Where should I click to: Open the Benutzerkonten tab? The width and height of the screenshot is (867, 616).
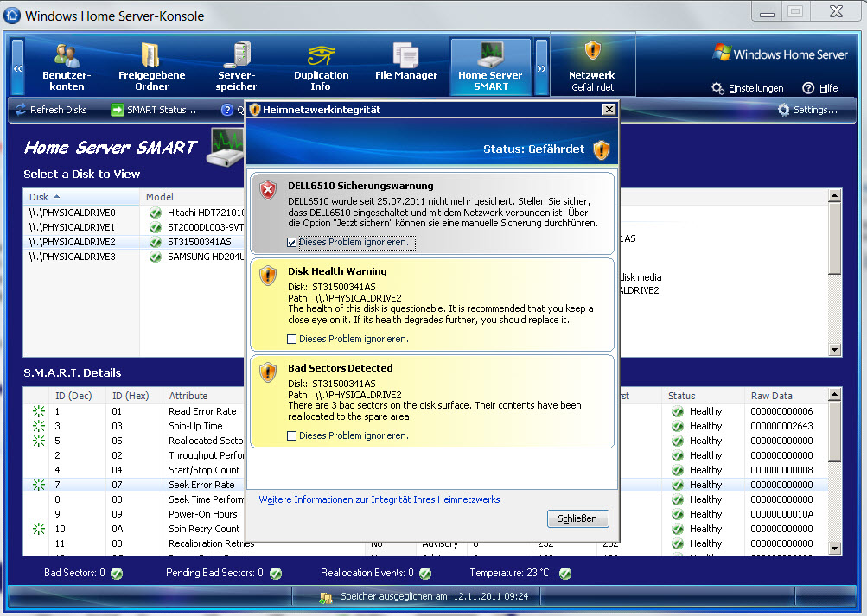point(67,67)
